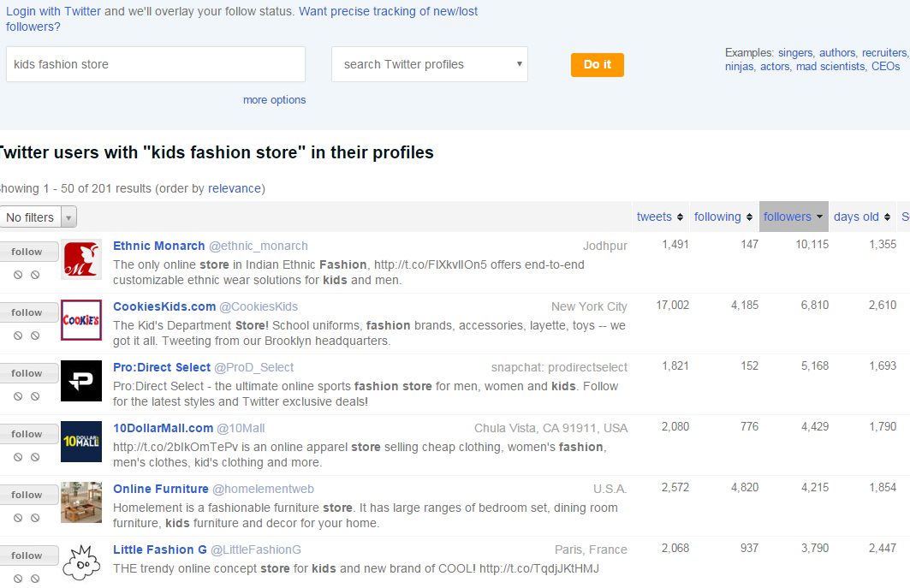Viewport: 910px width, 588px height.
Task: Click the Ethnic Monarch profile avatar
Action: pyautogui.click(x=81, y=259)
